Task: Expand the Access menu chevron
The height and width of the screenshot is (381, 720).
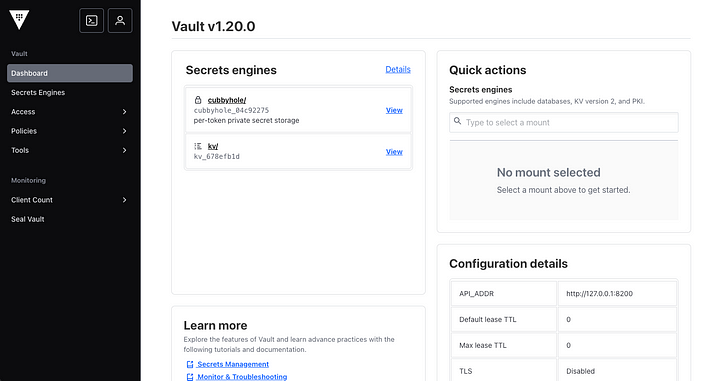Action: pos(124,112)
